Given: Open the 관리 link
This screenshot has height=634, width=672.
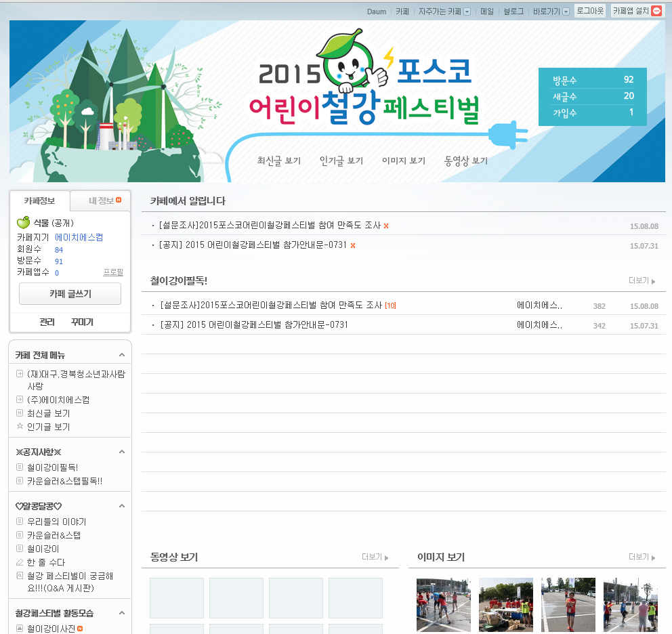Looking at the screenshot, I should pyautogui.click(x=47, y=322).
